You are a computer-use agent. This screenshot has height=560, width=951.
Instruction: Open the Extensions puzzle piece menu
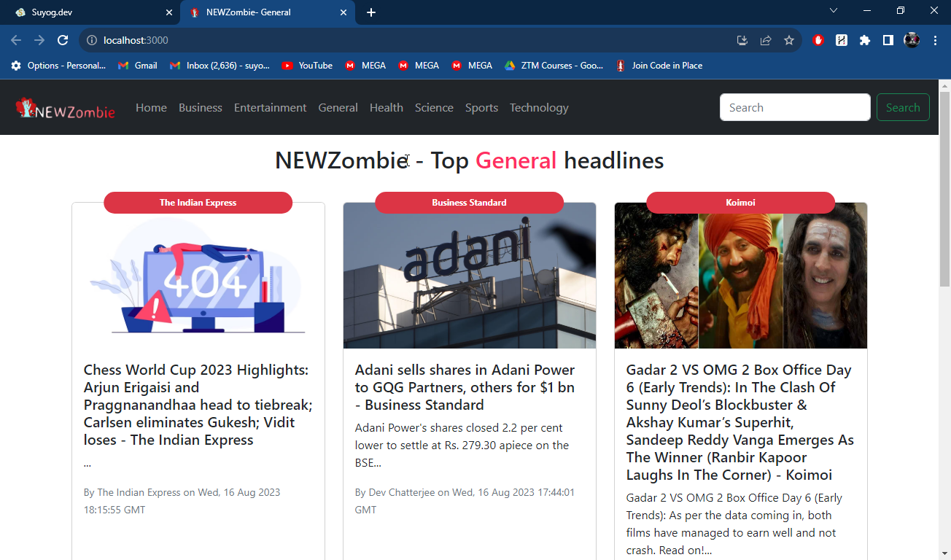click(x=865, y=40)
